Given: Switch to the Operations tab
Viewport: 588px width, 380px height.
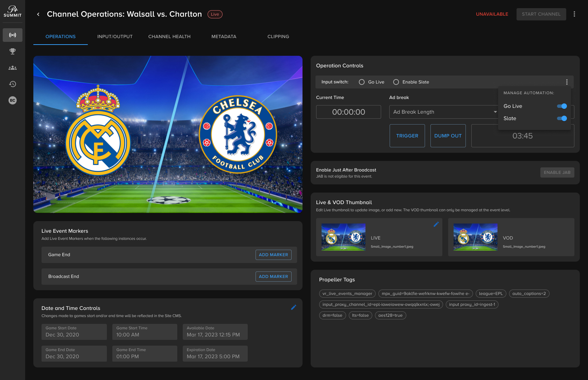Looking at the screenshot, I should (x=61, y=36).
